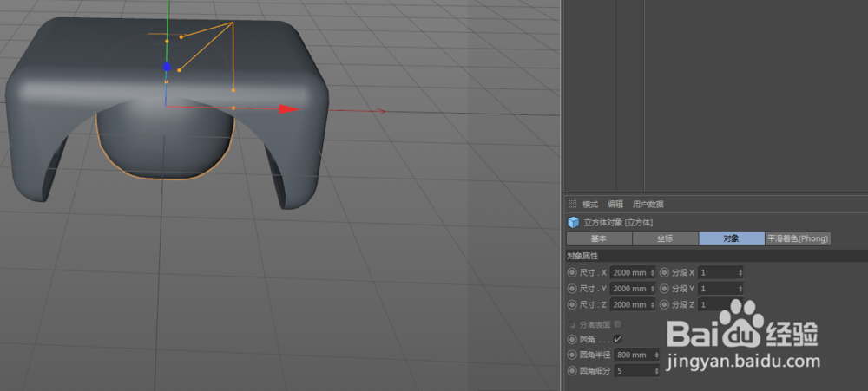This screenshot has height=391, width=868.
Task: Open the 用户数据 menu
Action: coord(648,204)
